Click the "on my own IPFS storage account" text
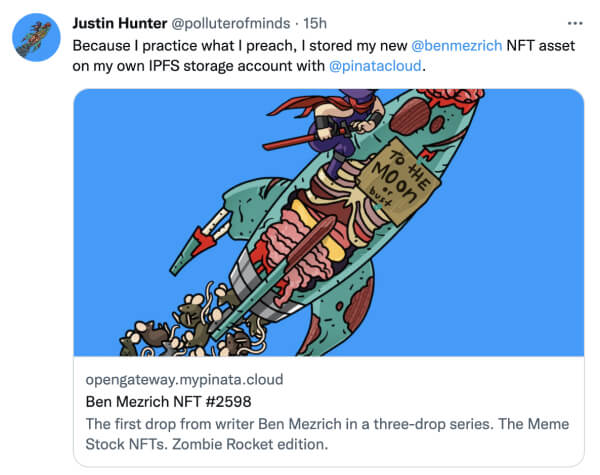600x475 pixels. point(198,67)
